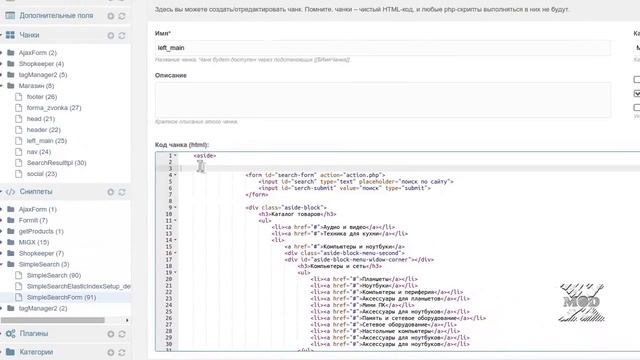Expand the tagManager2 (2) snippet folder

click(x=1, y=309)
